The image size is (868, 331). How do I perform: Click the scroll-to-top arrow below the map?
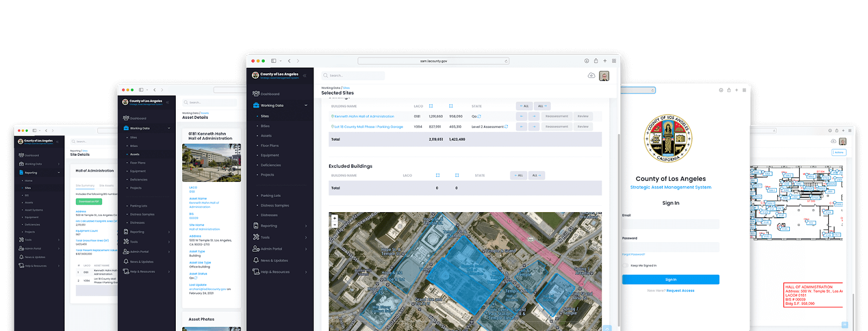click(x=607, y=328)
